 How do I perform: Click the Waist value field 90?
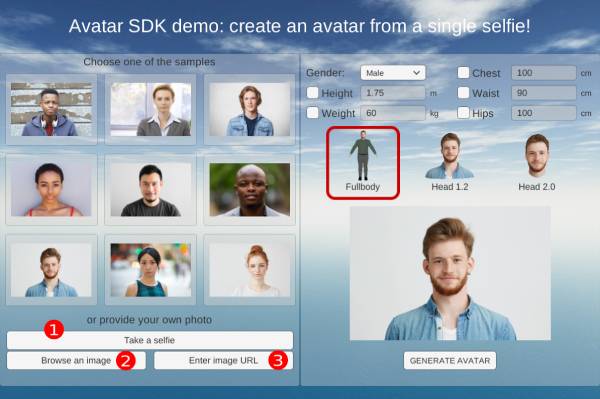click(544, 93)
